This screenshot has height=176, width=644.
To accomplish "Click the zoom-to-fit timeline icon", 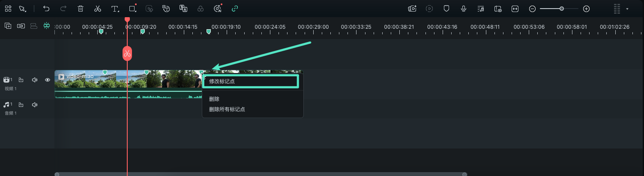I will pos(515,9).
